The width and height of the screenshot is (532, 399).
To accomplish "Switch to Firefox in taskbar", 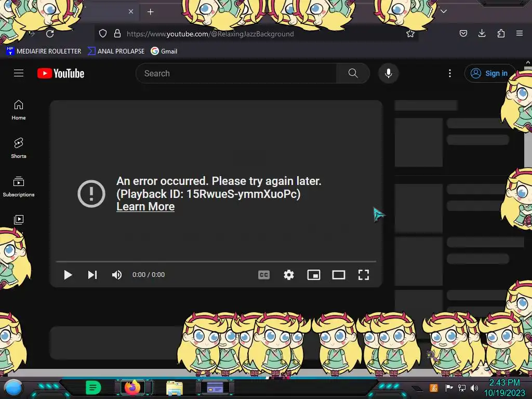I will (x=132, y=388).
